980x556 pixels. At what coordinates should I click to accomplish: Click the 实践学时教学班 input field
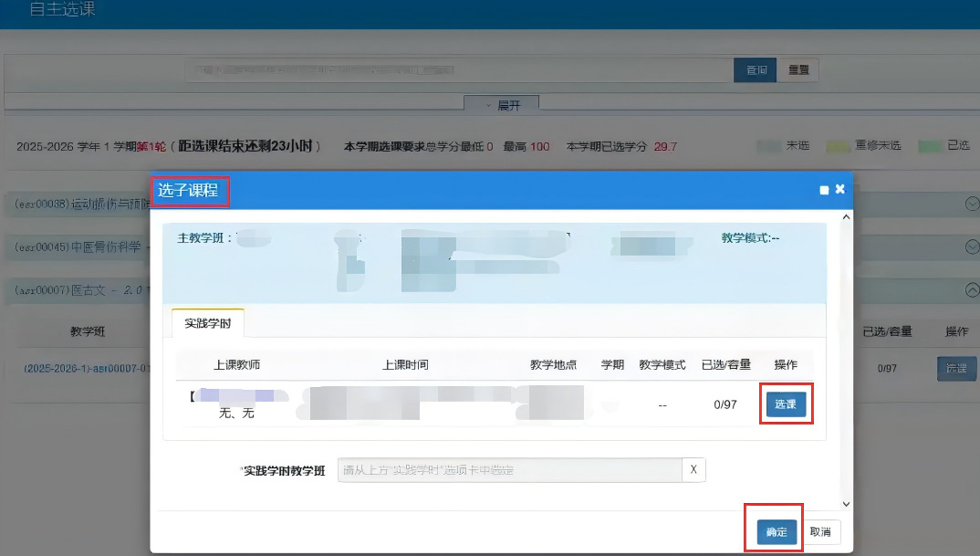coord(509,470)
